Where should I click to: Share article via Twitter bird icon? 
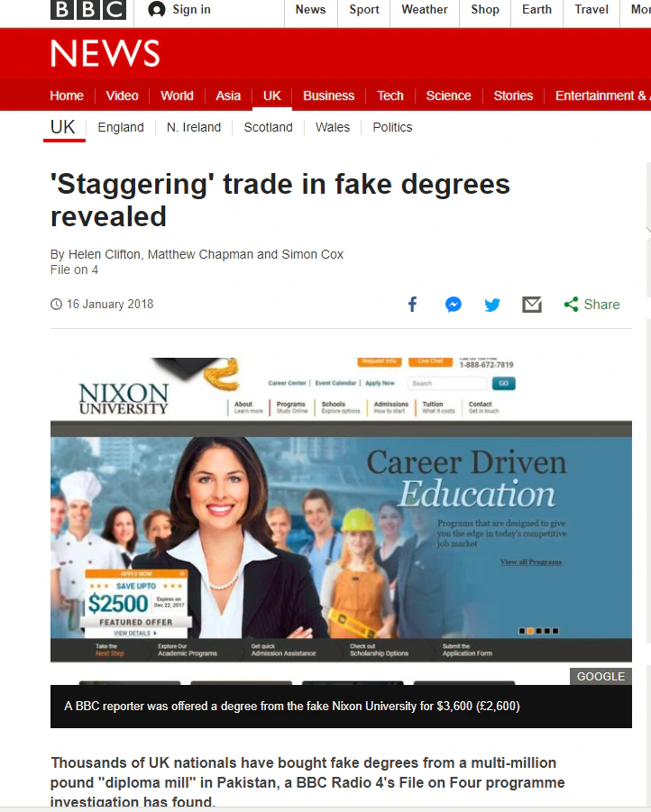click(x=492, y=305)
